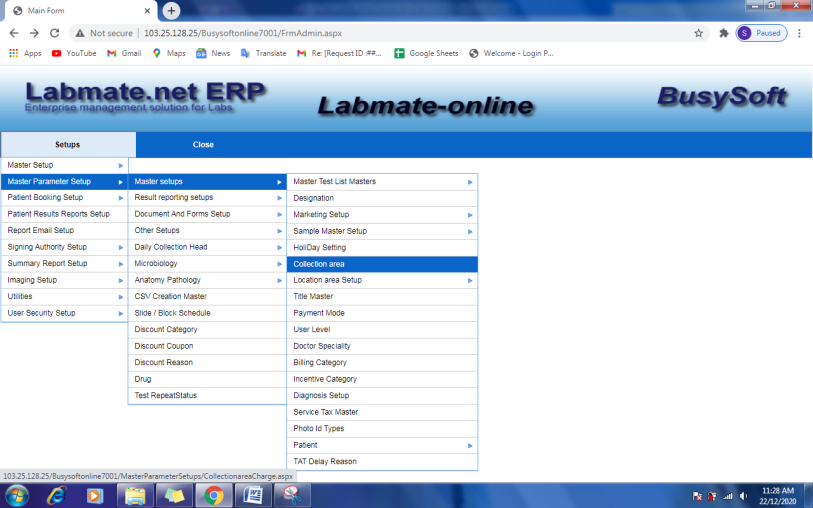Expand the Microbiology submenu
The image size is (813, 508).
pos(207,263)
